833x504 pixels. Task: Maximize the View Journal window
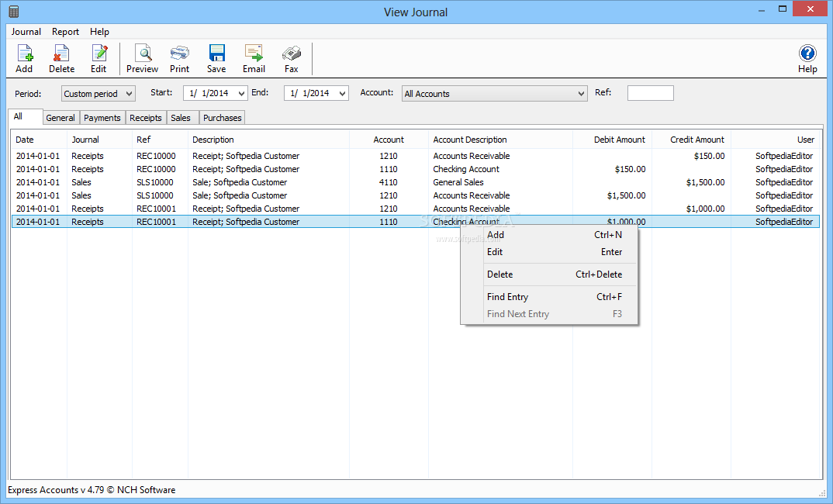[x=783, y=9]
